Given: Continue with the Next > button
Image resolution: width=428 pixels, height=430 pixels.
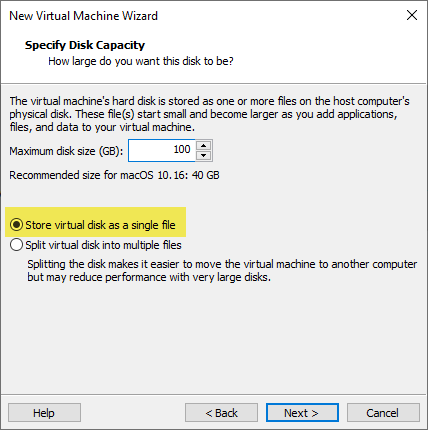Looking at the screenshot, I should [x=302, y=413].
